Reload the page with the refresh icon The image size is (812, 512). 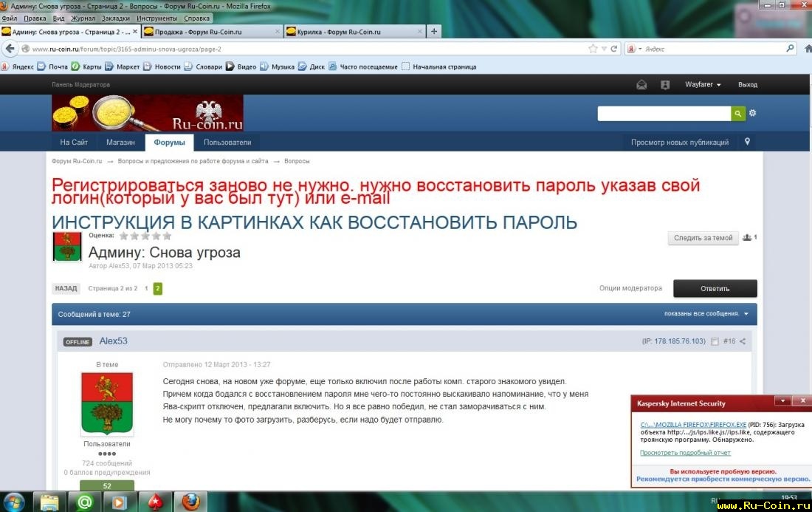pos(614,49)
